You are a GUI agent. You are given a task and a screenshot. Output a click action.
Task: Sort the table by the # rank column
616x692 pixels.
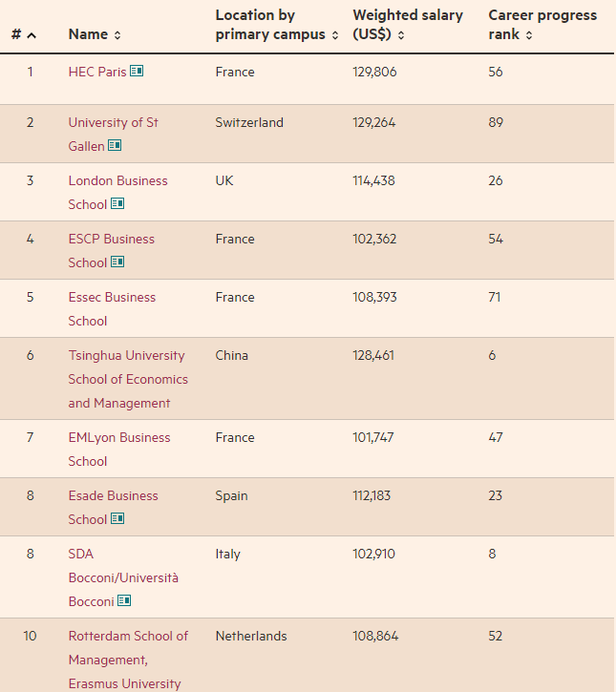(24, 35)
